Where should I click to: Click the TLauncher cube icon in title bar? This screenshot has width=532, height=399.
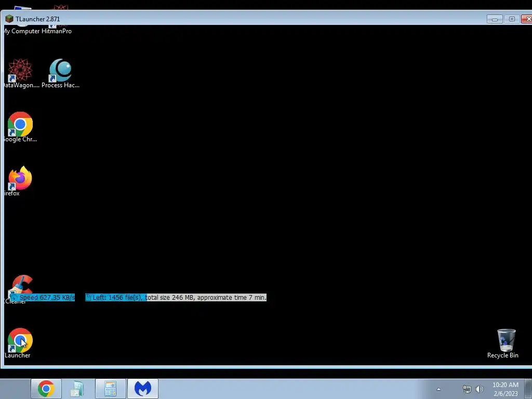[x=9, y=19]
